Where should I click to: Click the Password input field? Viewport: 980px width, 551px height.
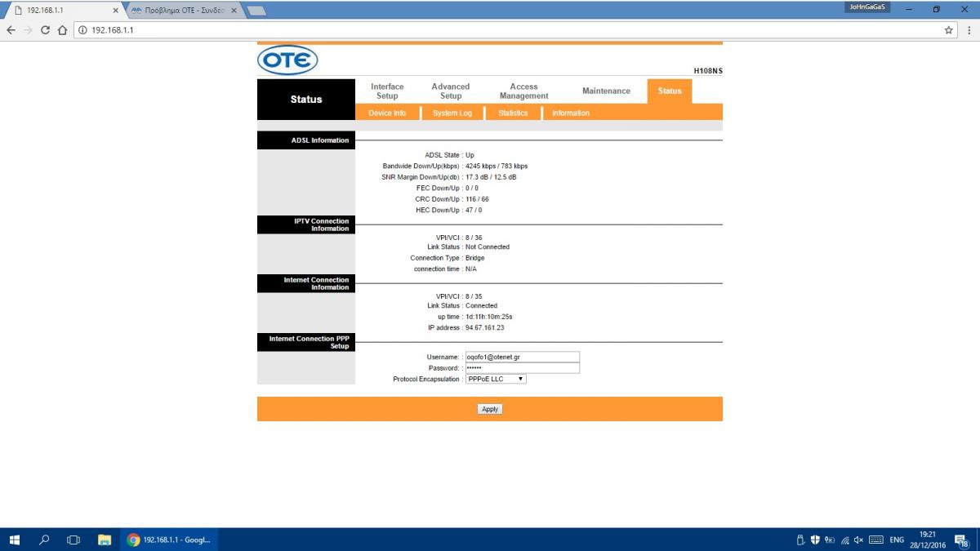522,368
